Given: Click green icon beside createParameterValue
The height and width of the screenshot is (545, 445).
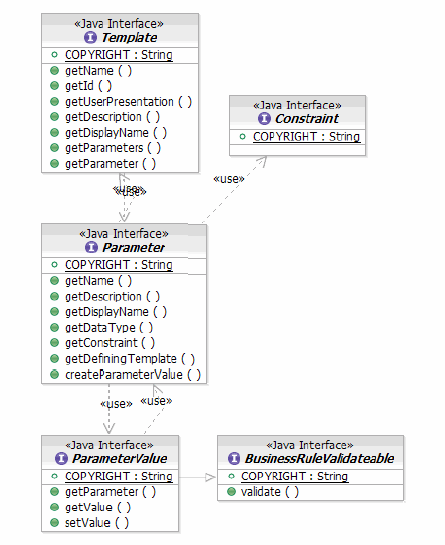Looking at the screenshot, I should 54,374.
